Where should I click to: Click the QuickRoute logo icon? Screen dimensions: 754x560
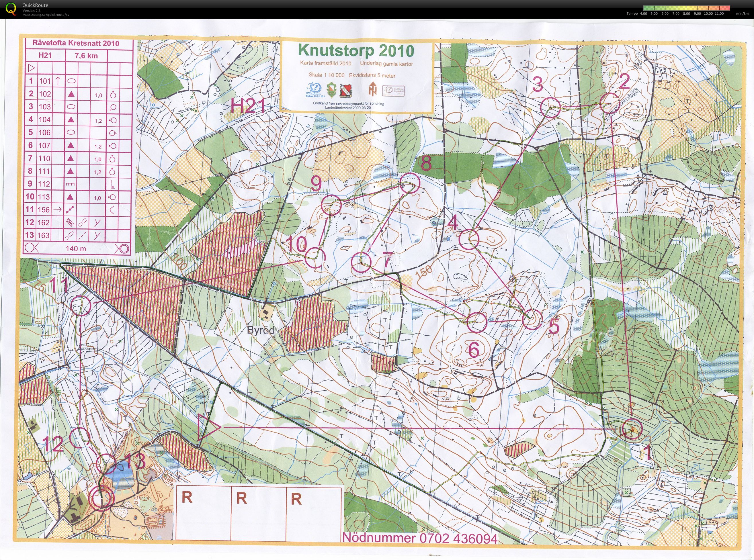click(x=11, y=9)
